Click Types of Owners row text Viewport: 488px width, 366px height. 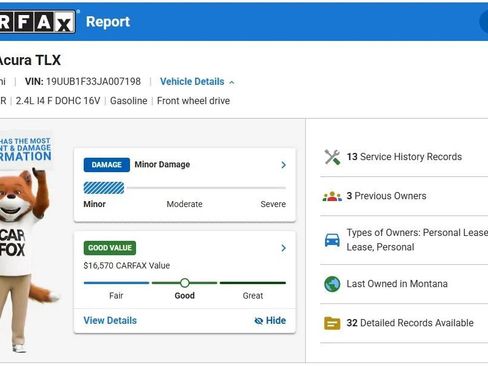[417, 240]
